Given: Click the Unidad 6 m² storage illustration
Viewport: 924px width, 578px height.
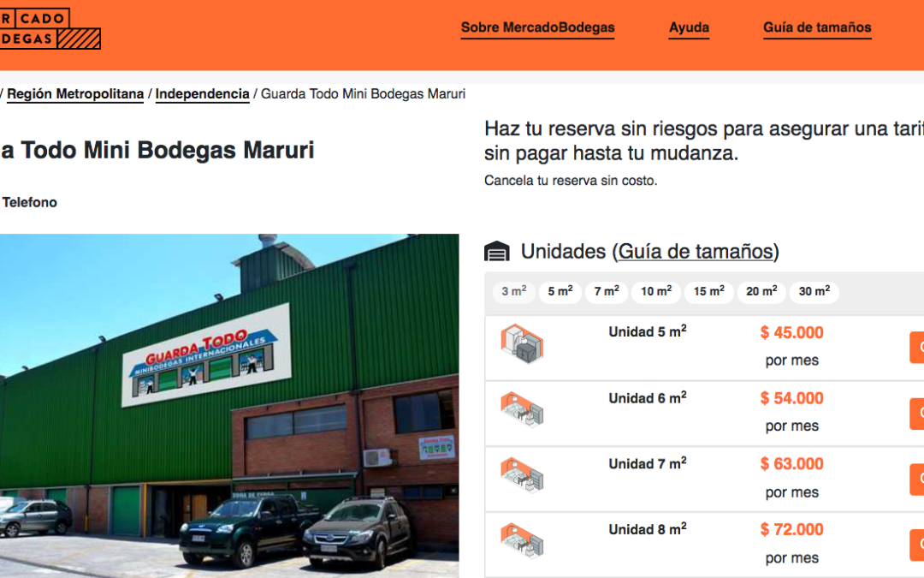Looking at the screenshot, I should pos(522,409).
